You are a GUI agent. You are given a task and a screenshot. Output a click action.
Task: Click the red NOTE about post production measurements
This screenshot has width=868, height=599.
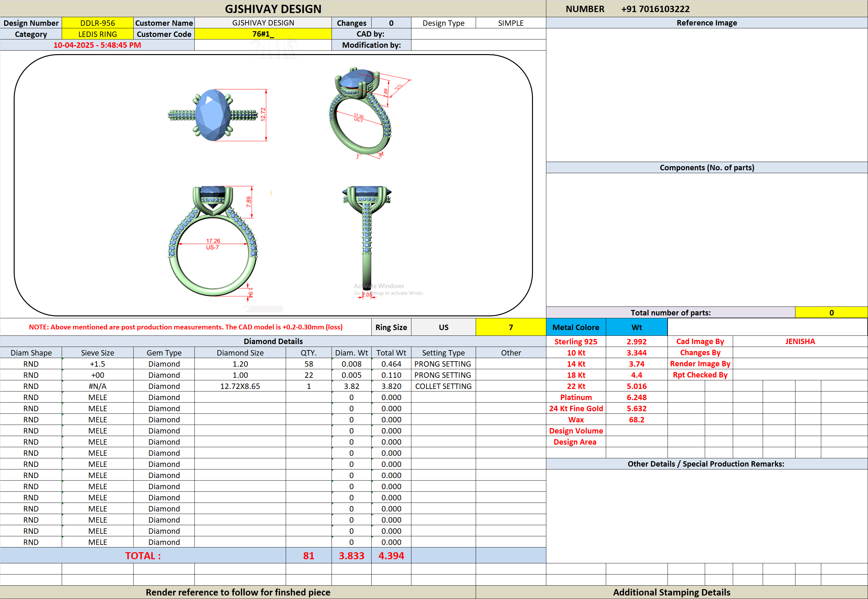pos(186,327)
